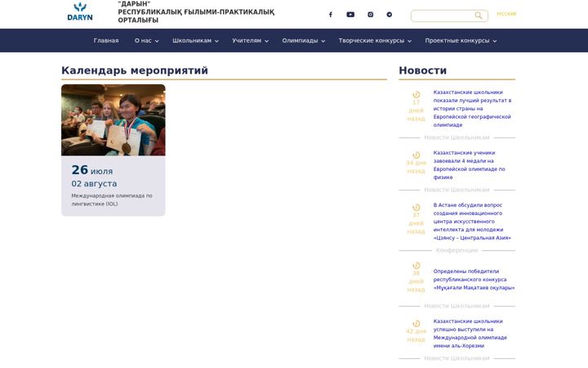Click the '02 августа' end date
This screenshot has height=368, width=588.
94,184
